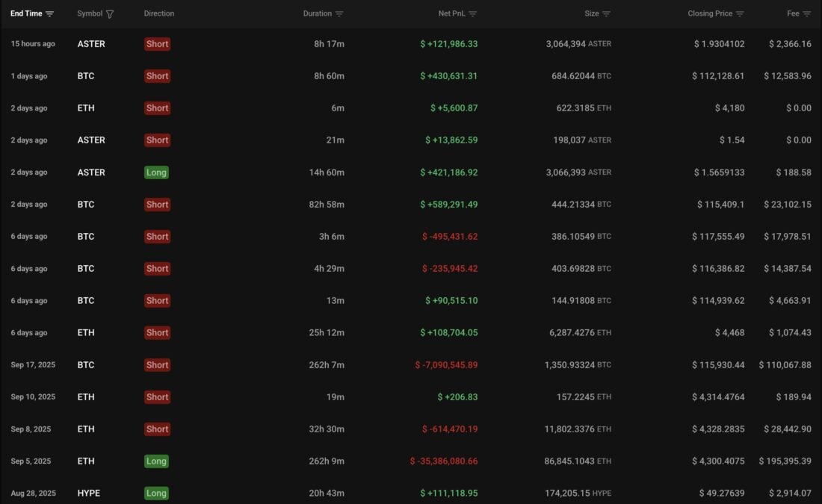Screen dimensions: 822x504
Task: Click the Closing Price header label
Action: pos(710,13)
